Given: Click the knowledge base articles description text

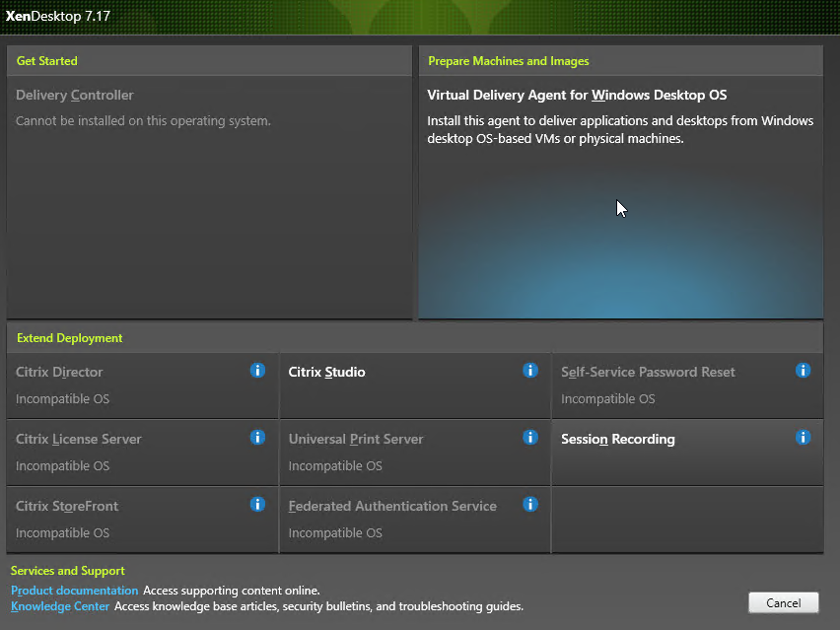Looking at the screenshot, I should [x=318, y=606].
